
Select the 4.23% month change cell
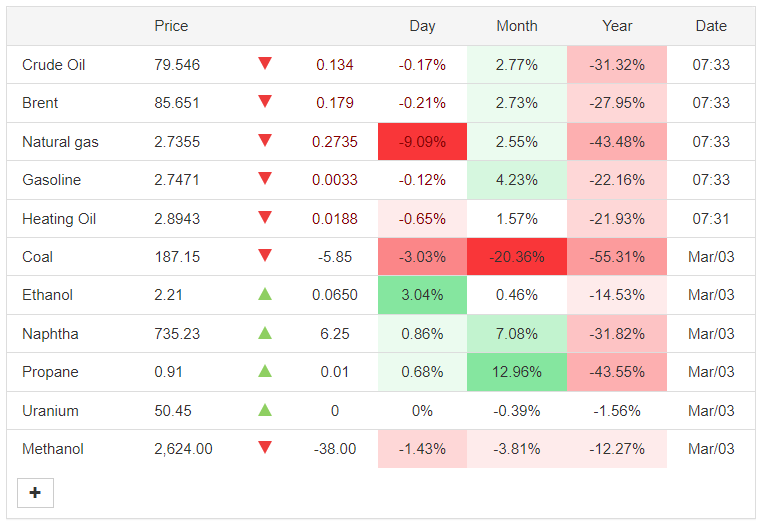[517, 180]
